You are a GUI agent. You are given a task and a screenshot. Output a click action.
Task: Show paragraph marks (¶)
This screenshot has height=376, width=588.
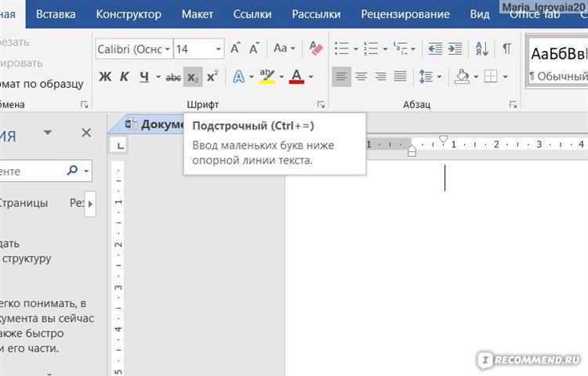506,49
